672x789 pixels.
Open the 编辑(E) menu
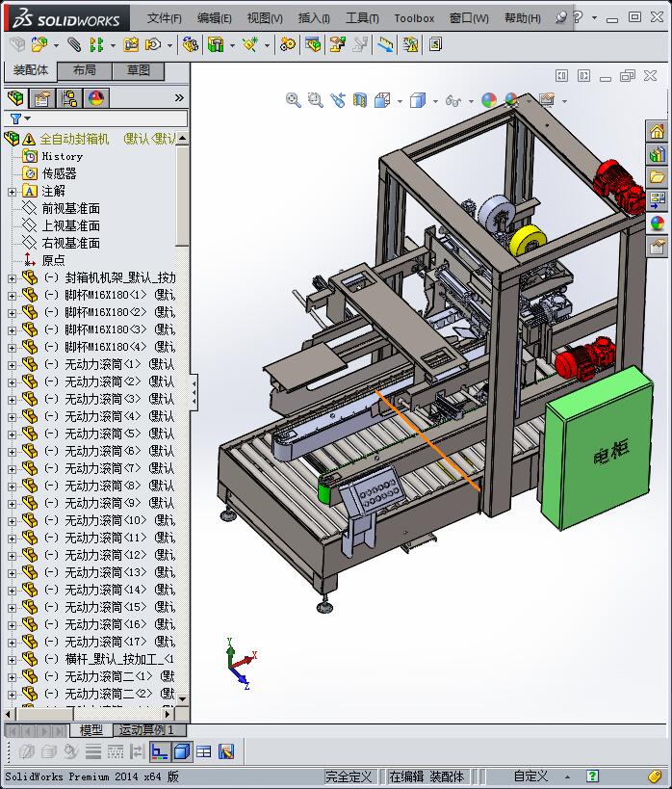pos(215,18)
